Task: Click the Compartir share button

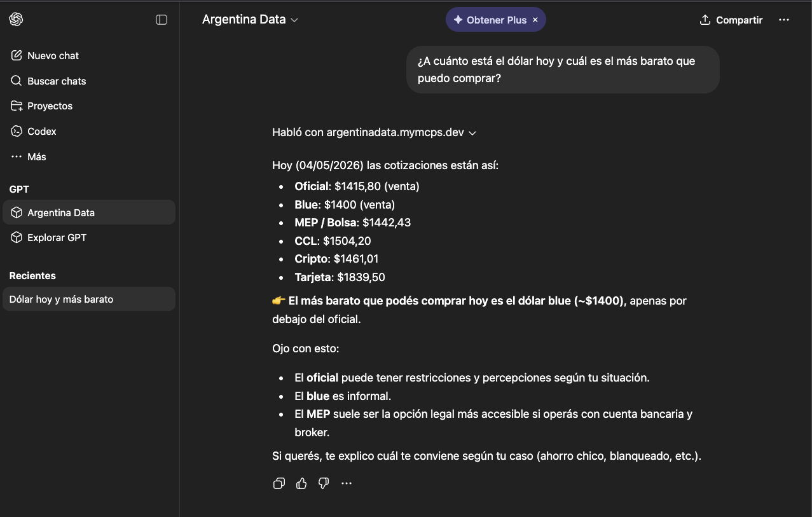Action: click(x=731, y=20)
